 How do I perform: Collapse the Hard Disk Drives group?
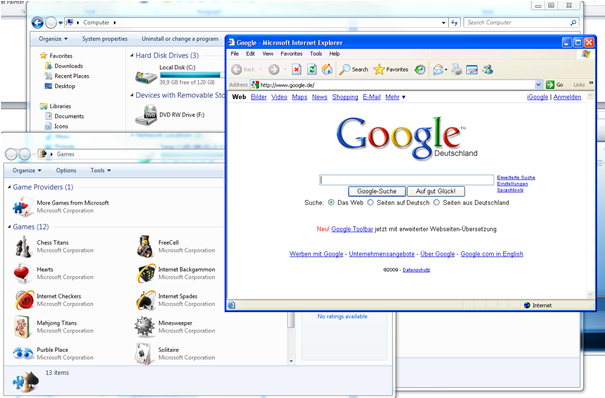pos(132,56)
